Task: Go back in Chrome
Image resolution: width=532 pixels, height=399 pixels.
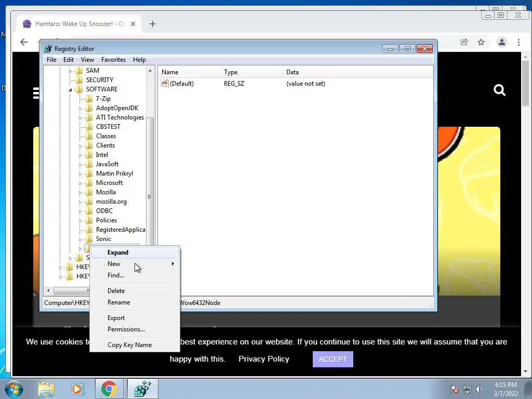Action: click(24, 42)
